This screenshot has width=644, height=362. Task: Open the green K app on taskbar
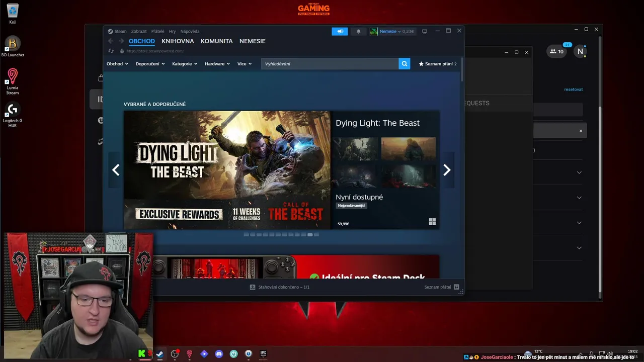point(142,354)
